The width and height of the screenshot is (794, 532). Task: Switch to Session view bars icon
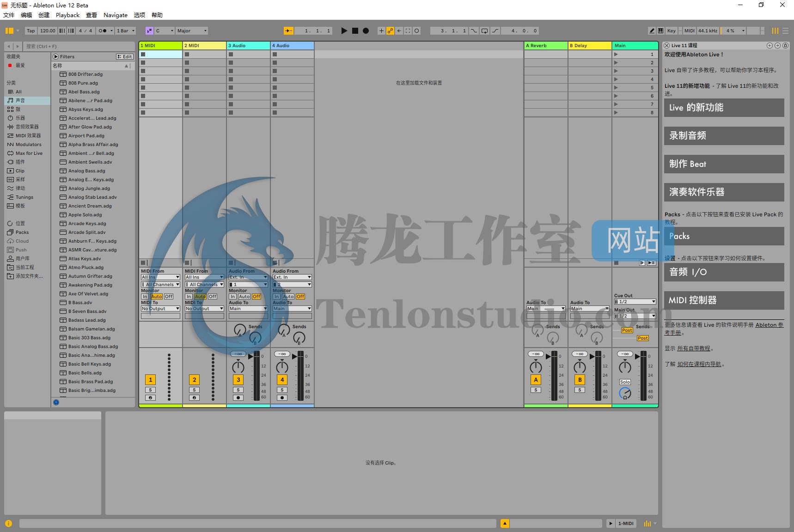[x=775, y=31]
